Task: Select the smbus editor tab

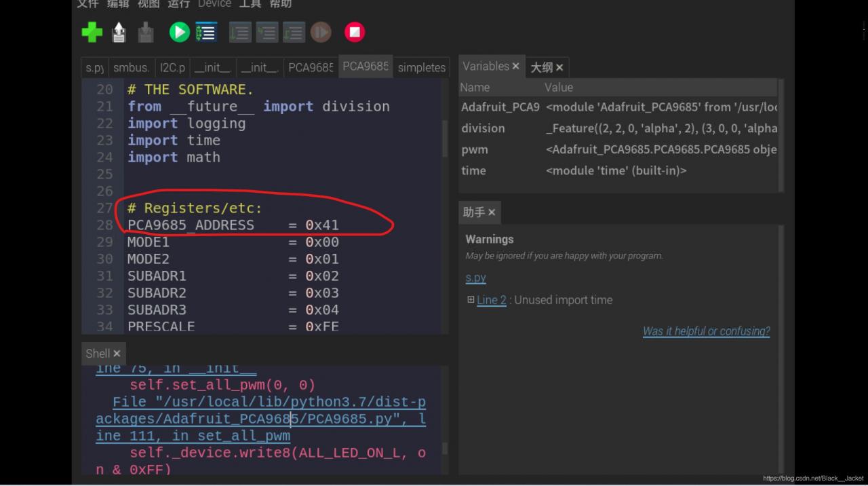Action: coord(131,67)
